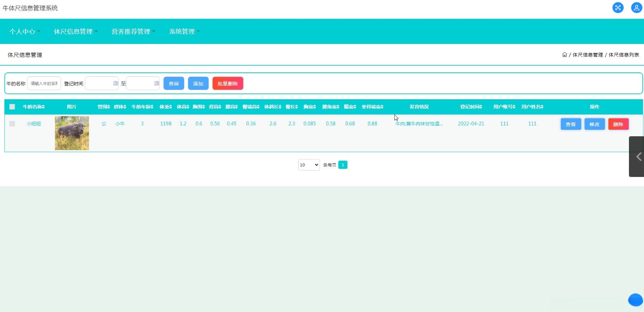Sort the table by 牛的年龄 column
The image size is (644, 312).
point(142,107)
